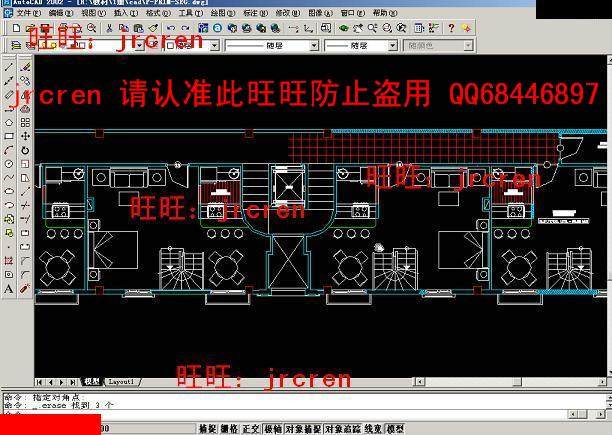The height and width of the screenshot is (435, 612).
Task: Select the Arc draw tool
Action: (x=9, y=150)
